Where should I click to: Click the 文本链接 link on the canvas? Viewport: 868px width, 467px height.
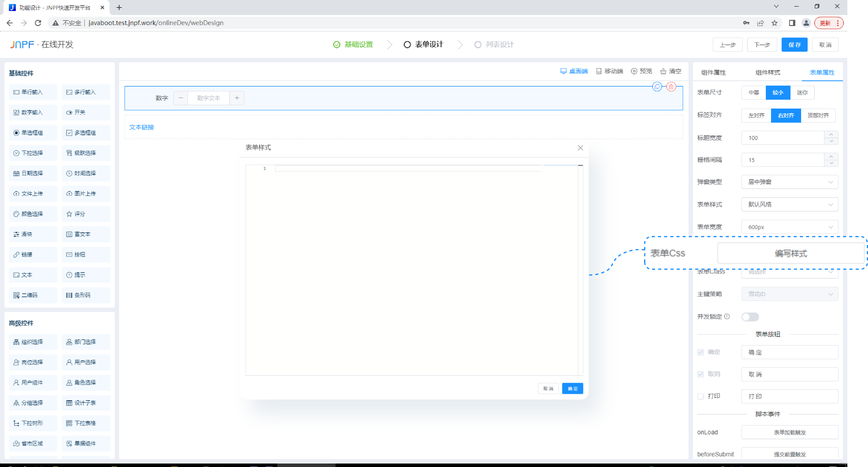(x=142, y=127)
